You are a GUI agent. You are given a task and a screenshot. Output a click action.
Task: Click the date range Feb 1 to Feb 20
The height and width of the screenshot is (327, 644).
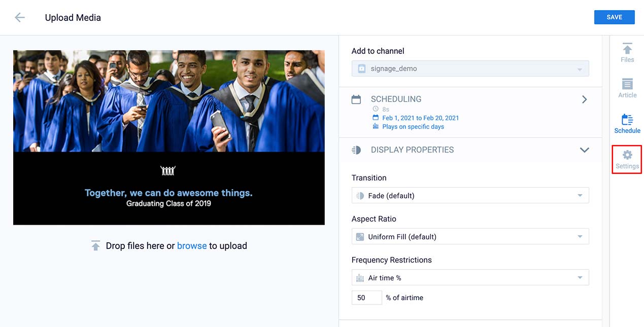[x=420, y=118]
